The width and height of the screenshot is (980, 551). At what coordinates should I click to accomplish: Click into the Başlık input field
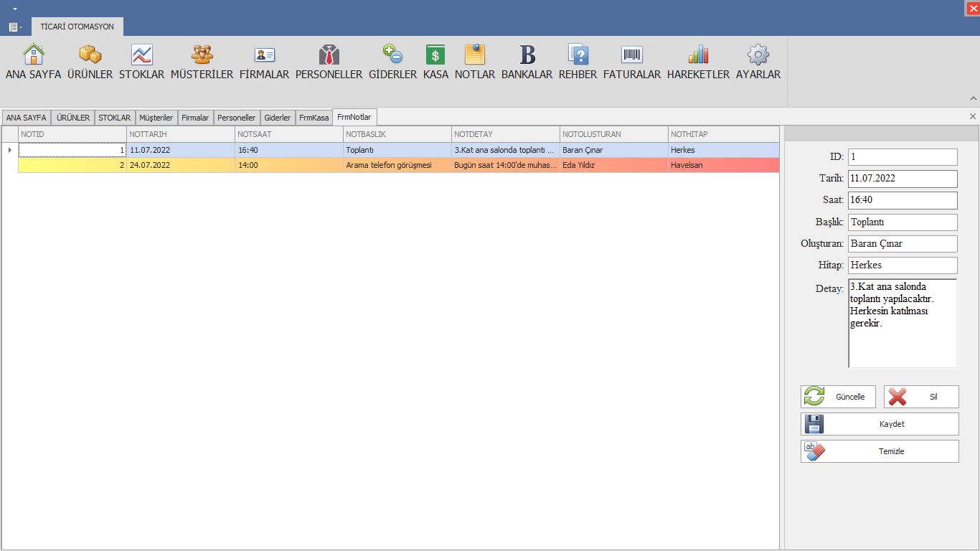[x=903, y=222]
